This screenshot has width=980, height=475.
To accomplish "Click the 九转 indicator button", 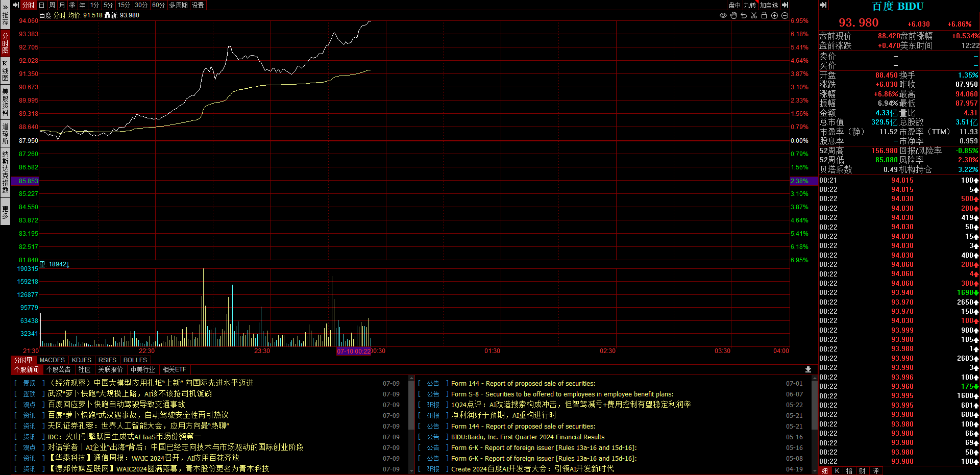I will coord(750,5).
